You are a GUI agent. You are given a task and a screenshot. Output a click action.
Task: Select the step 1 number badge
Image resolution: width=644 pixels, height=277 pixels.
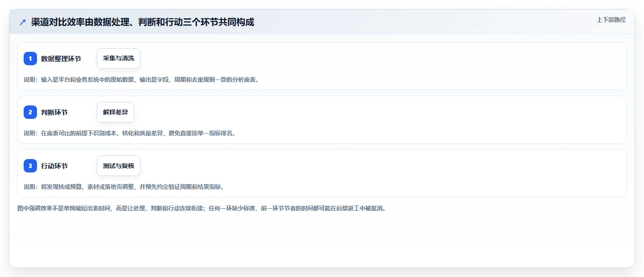tap(30, 59)
